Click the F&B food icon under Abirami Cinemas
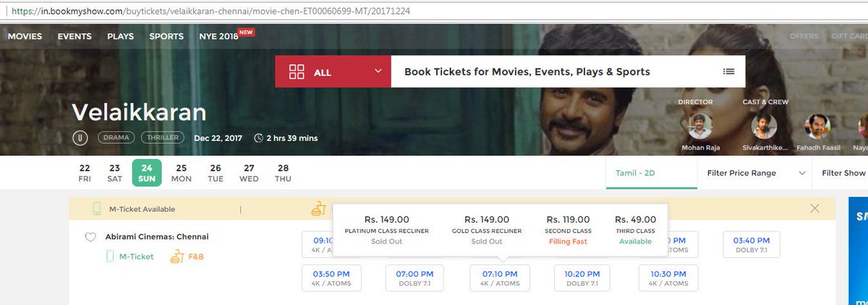The width and height of the screenshot is (868, 305). click(x=177, y=256)
